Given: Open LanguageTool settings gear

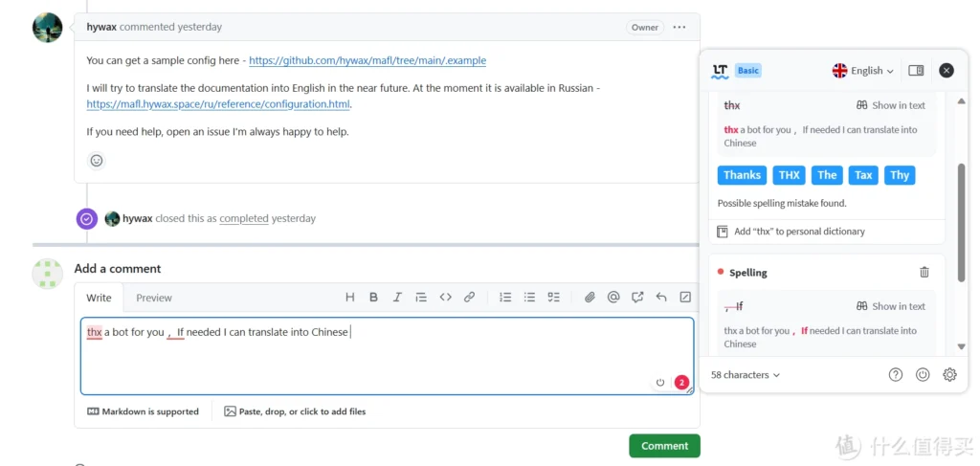Looking at the screenshot, I should point(949,375).
